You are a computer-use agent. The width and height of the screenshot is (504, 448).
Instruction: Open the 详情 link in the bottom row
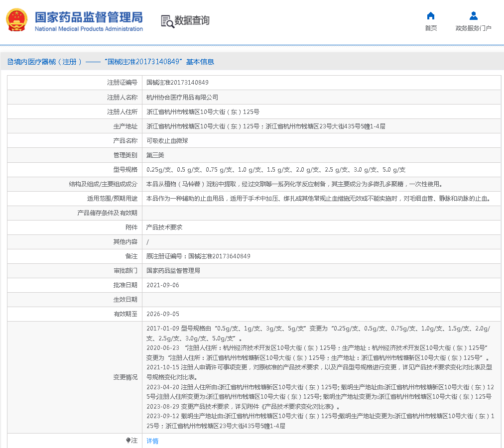[x=152, y=441]
